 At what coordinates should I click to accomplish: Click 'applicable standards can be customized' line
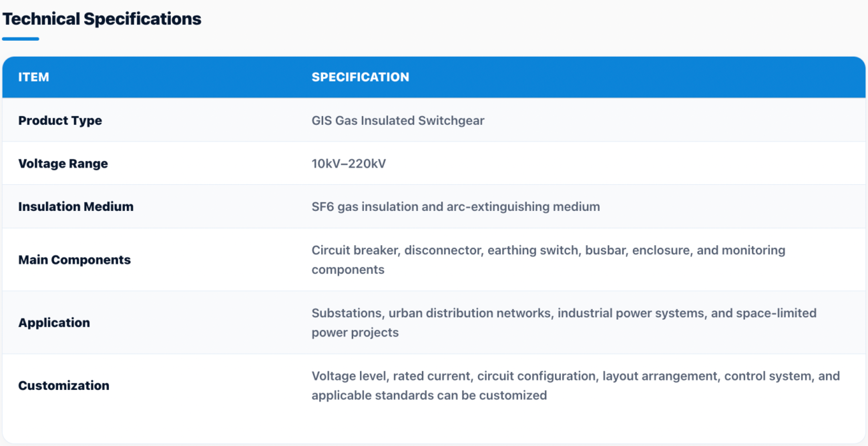point(429,395)
